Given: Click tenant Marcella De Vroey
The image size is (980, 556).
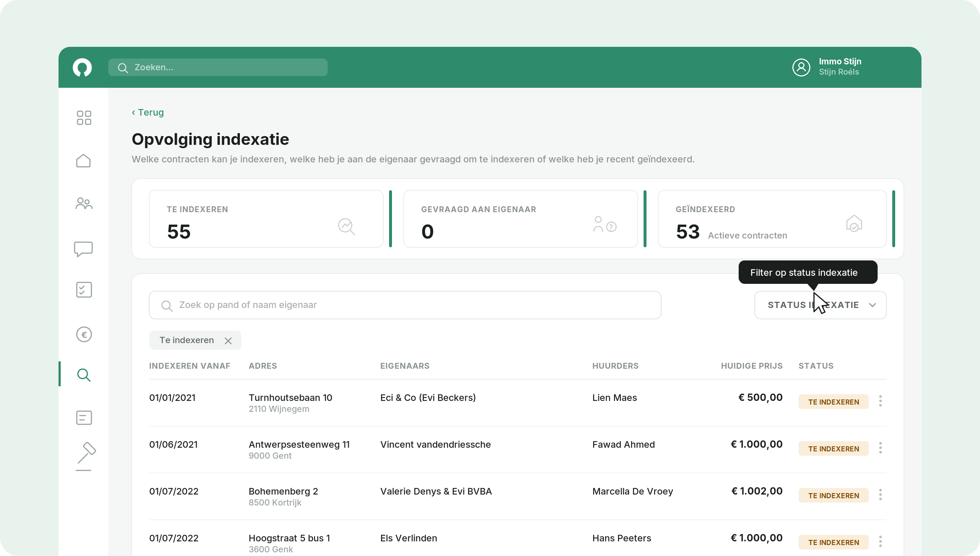Looking at the screenshot, I should point(632,491).
